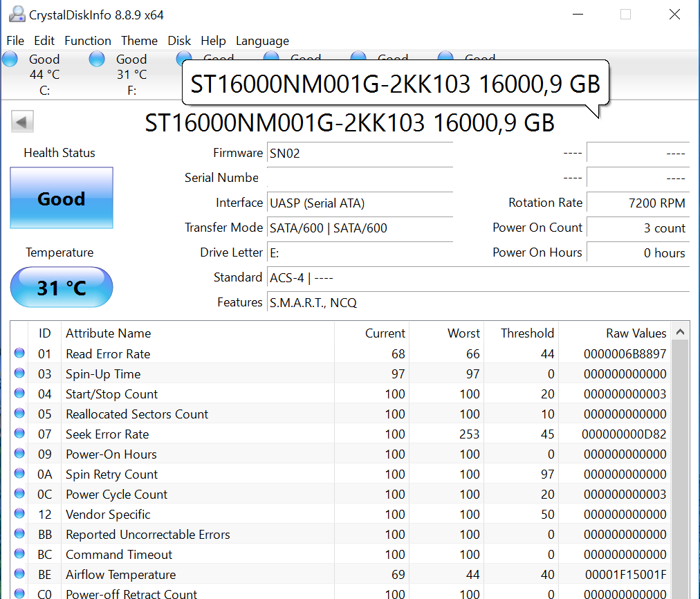Click status orb for Start/Stop Count

coord(19,394)
